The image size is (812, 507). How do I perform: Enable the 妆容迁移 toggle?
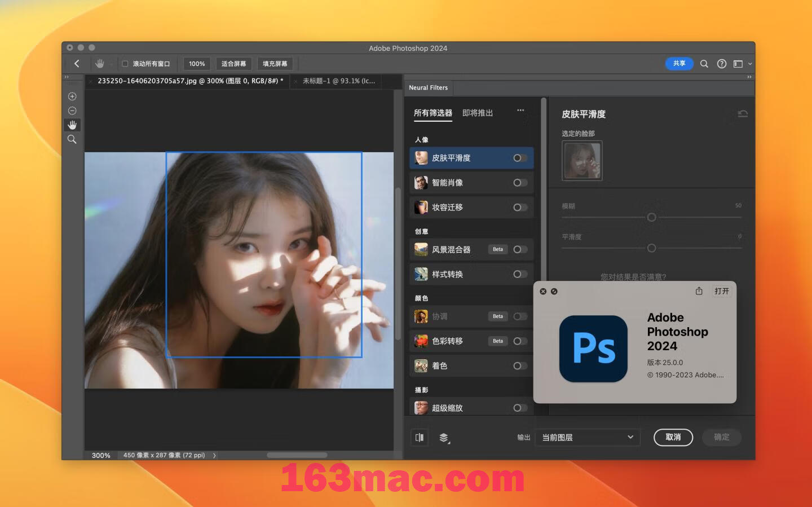pyautogui.click(x=520, y=208)
